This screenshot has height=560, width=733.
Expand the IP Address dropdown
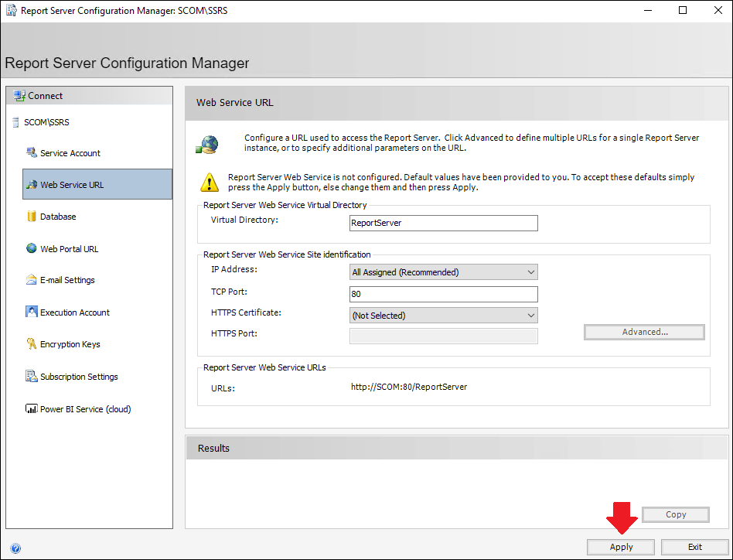click(x=444, y=272)
